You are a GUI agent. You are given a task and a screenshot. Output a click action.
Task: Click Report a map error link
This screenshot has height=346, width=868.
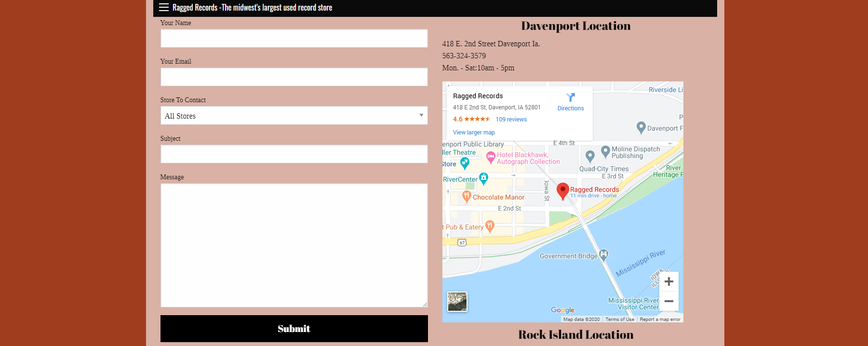point(660,319)
